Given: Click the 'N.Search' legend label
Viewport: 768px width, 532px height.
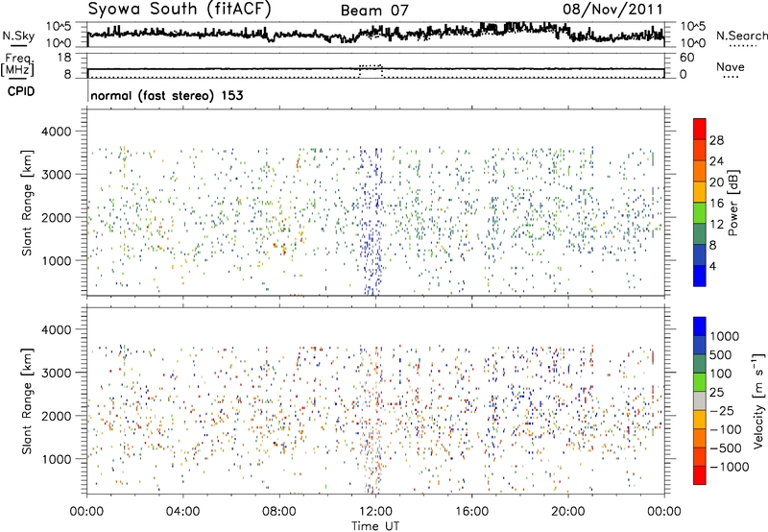Looking at the screenshot, I should click(x=742, y=36).
